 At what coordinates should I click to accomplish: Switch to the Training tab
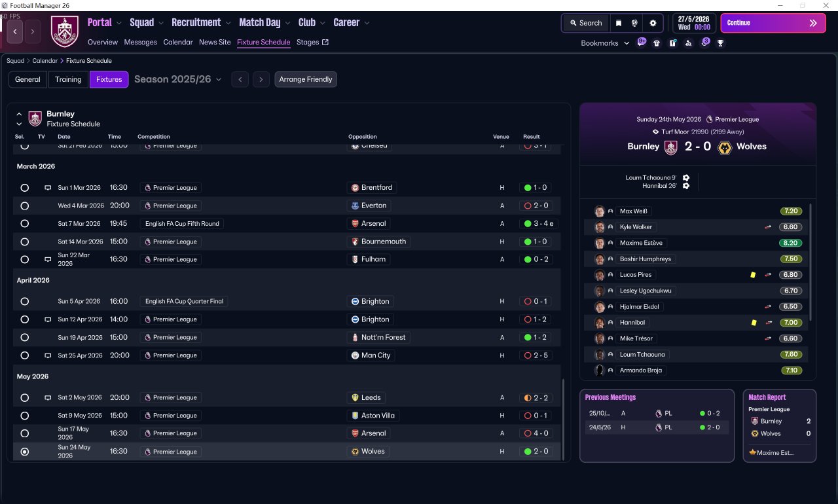(68, 79)
